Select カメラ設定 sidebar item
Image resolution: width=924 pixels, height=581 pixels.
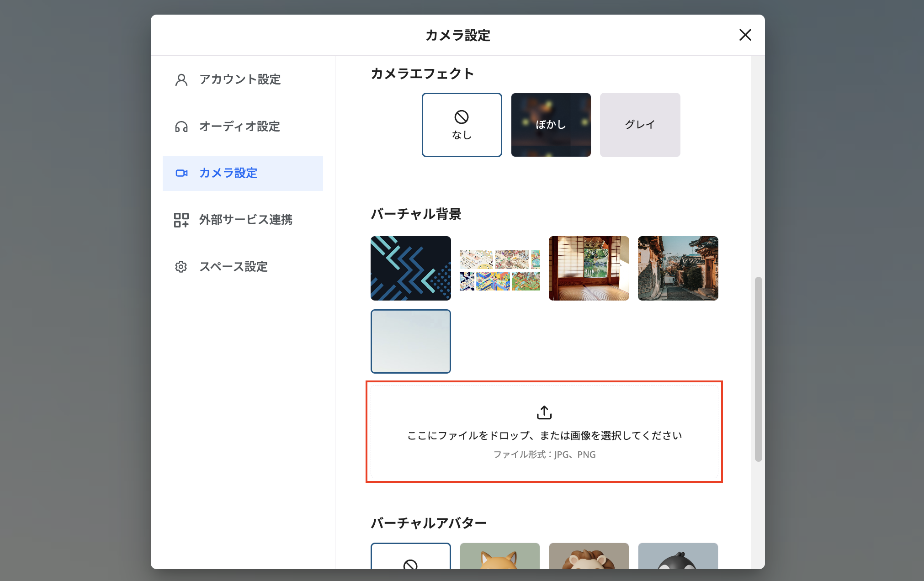243,173
